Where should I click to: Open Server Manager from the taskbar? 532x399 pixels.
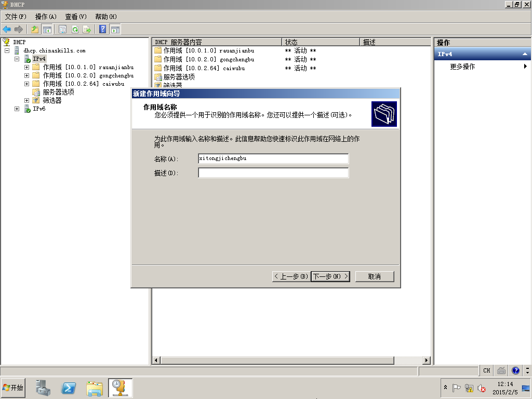[43, 388]
